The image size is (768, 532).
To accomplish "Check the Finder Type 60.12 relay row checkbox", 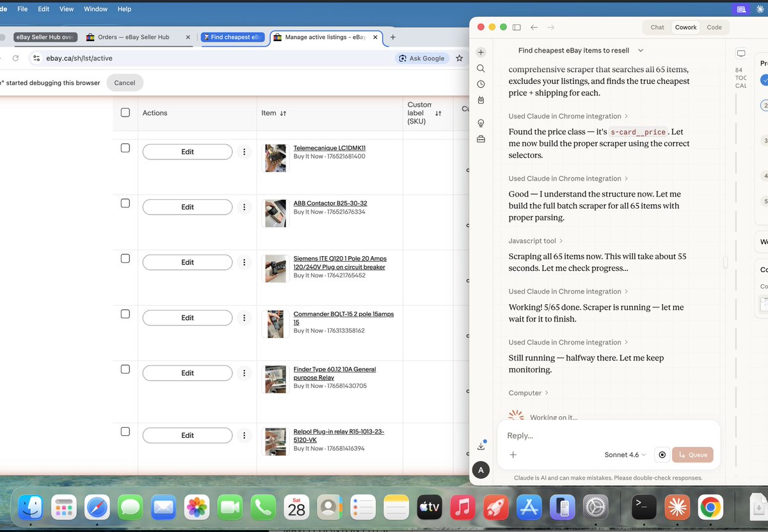I will 125,369.
